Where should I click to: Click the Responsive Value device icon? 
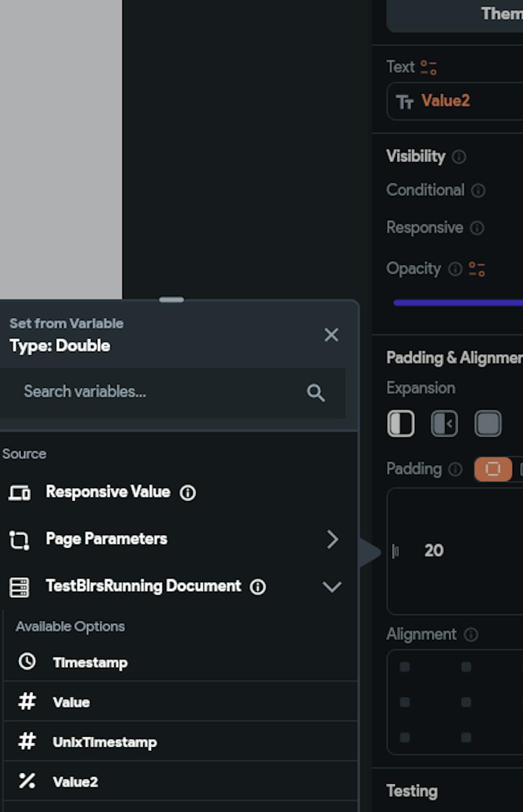(x=19, y=492)
